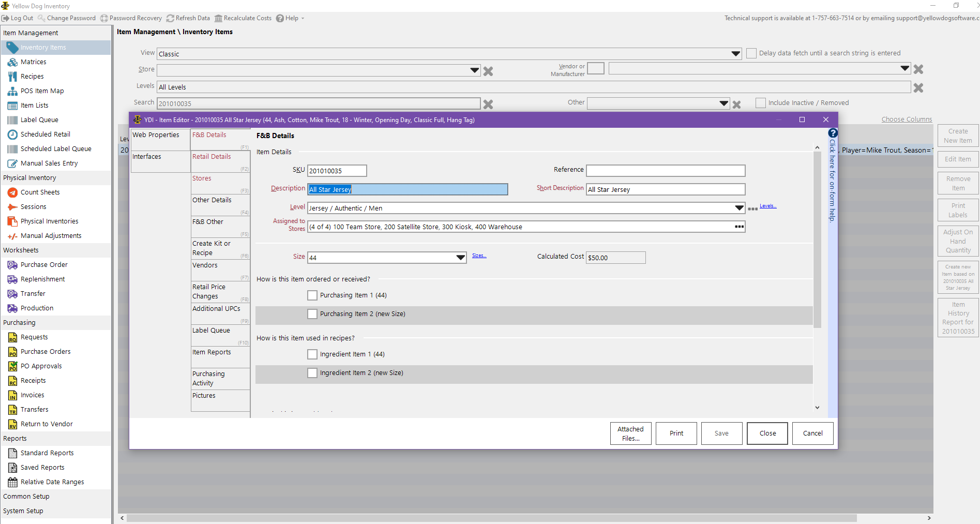Clear the Store filter X icon
The height and width of the screenshot is (524, 980).
(488, 71)
